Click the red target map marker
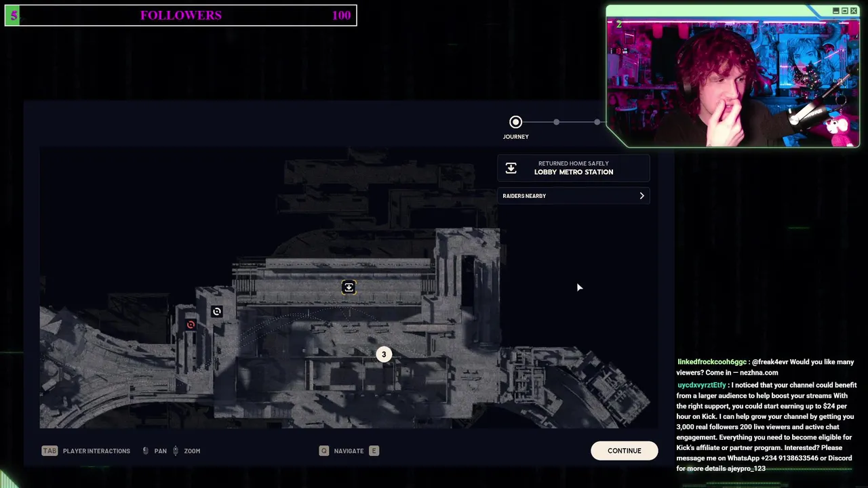 coord(191,325)
